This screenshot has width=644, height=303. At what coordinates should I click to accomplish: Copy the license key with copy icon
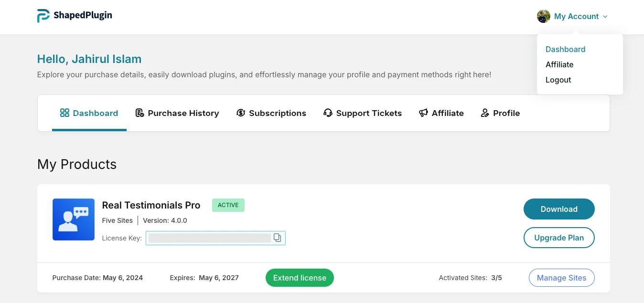pyautogui.click(x=277, y=238)
